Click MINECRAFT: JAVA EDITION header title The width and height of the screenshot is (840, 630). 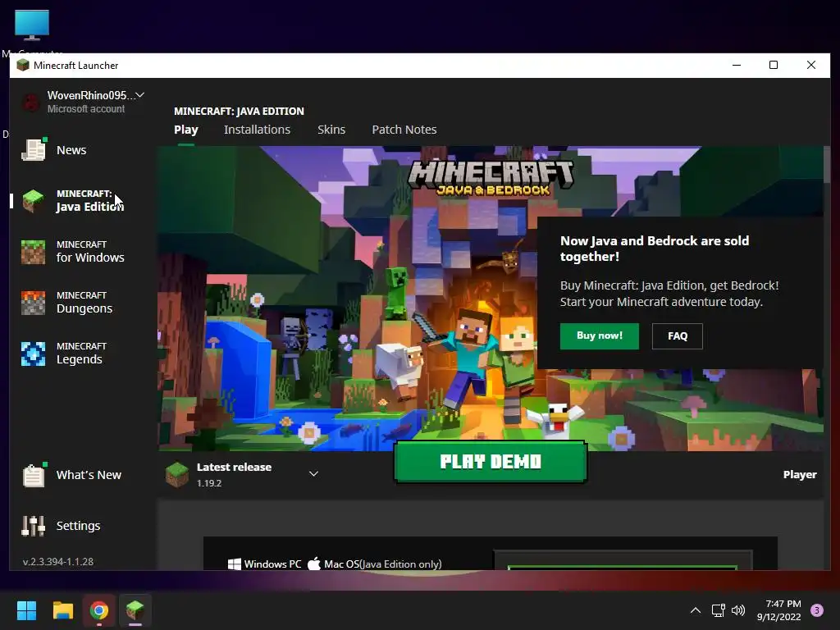(239, 111)
